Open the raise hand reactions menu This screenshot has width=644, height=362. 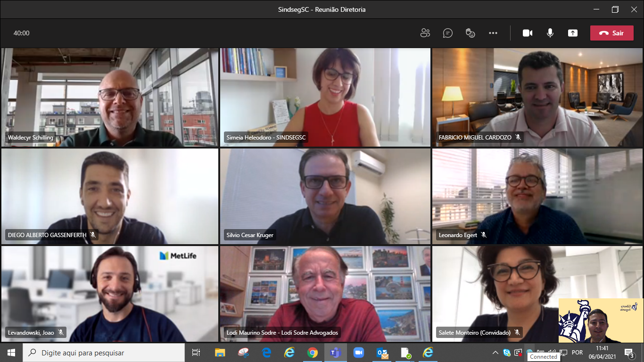[470, 33]
